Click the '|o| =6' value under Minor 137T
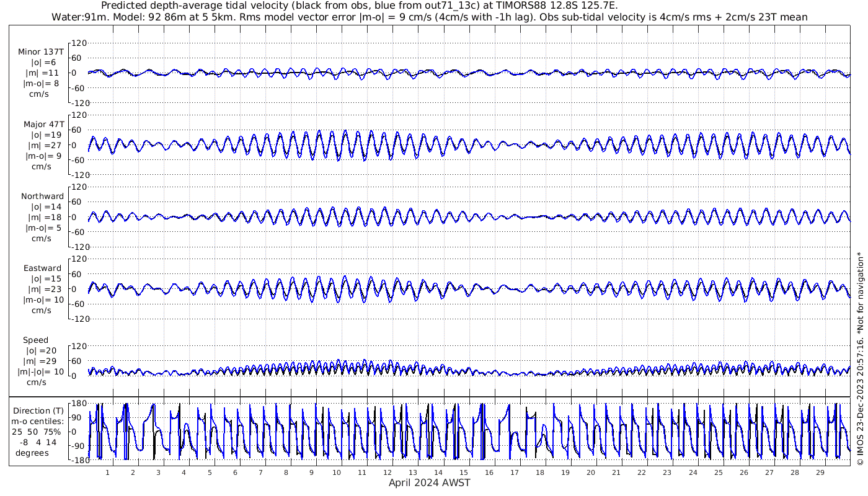Viewport: 868px width, 496px height. click(44, 63)
